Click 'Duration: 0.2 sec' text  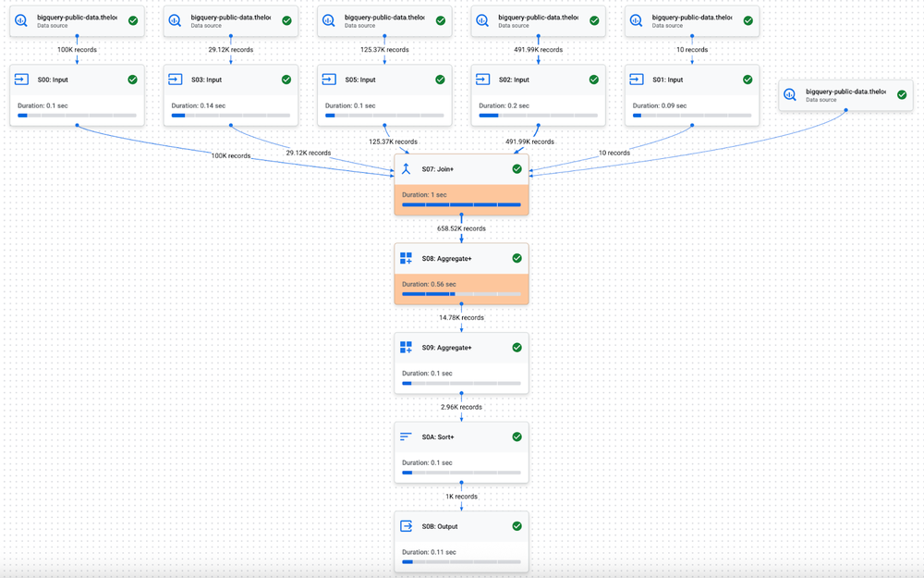pyautogui.click(x=504, y=105)
